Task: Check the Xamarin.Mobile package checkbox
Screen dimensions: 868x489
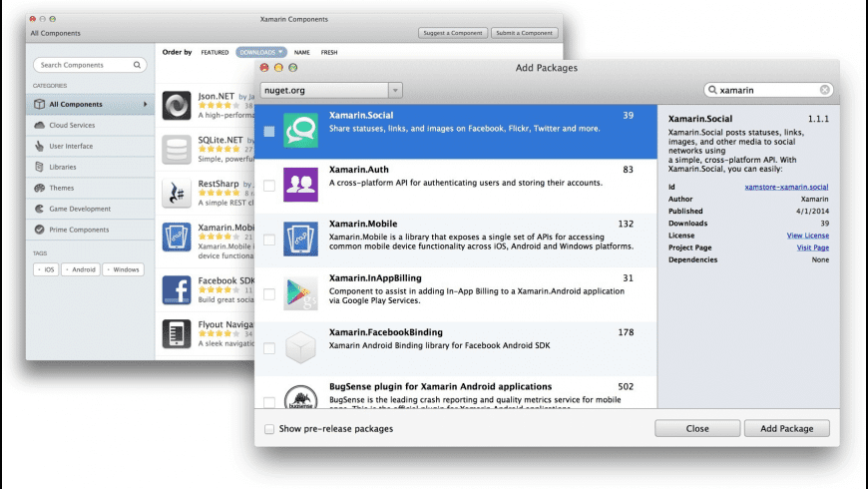Action: click(269, 240)
